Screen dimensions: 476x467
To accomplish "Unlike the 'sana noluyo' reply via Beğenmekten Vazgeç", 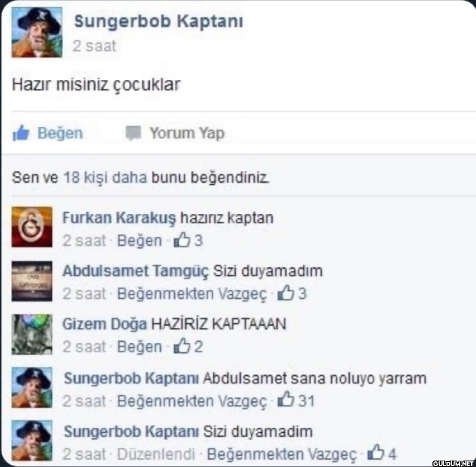I will 192,401.
